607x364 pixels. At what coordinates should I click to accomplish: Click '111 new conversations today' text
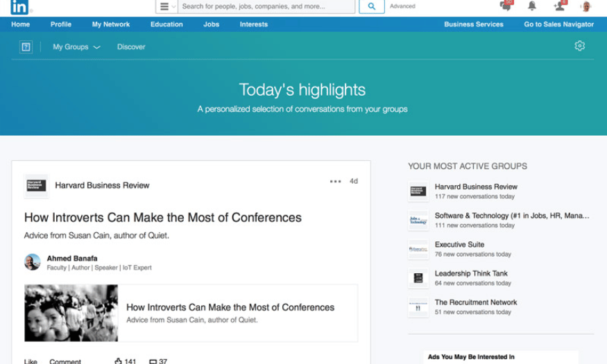click(x=475, y=225)
